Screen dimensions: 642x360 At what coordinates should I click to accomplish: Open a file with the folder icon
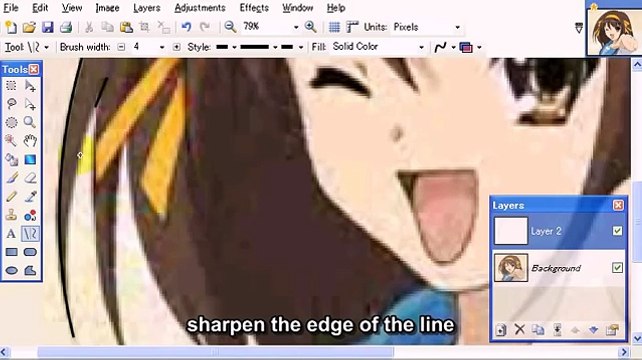click(x=29, y=27)
